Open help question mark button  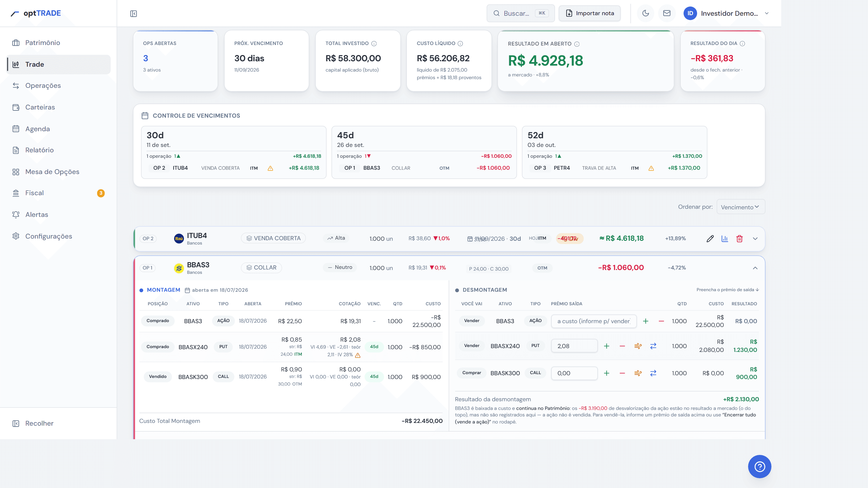pos(759,466)
